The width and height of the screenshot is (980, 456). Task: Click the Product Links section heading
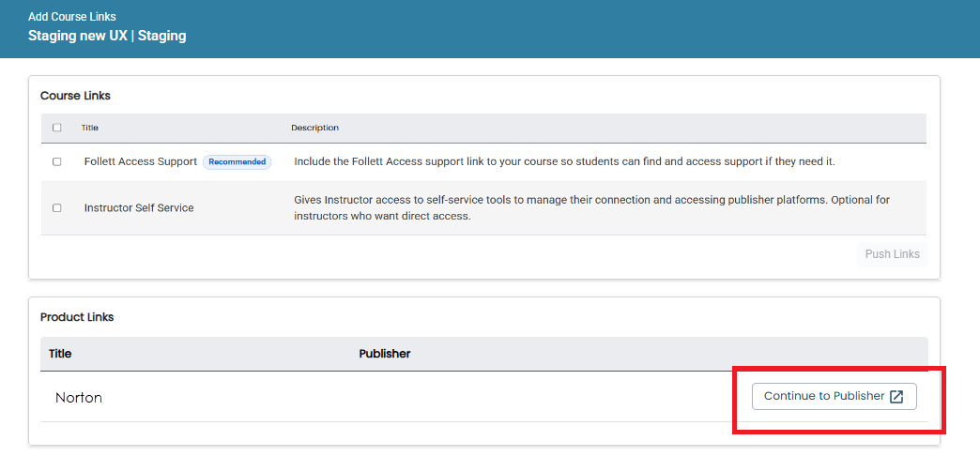pos(77,317)
